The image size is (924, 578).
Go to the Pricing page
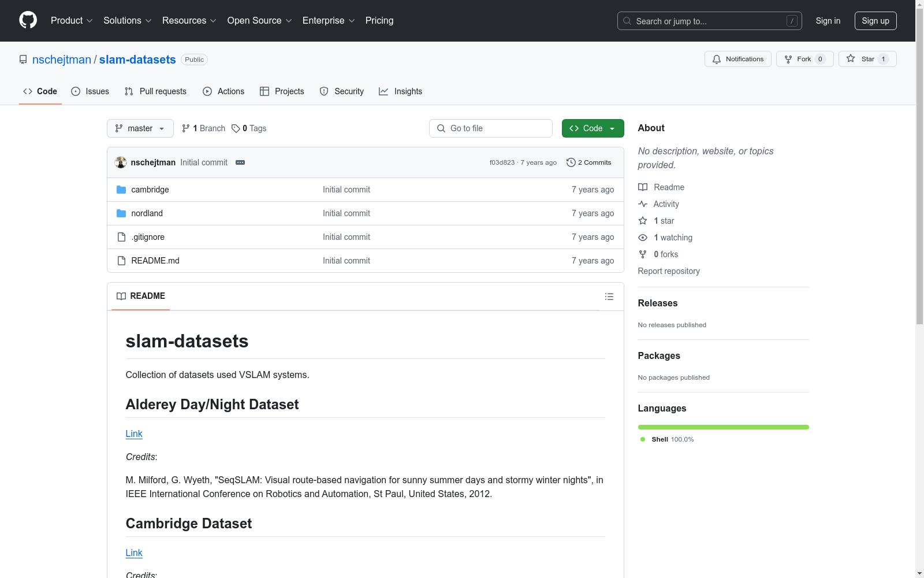click(379, 20)
